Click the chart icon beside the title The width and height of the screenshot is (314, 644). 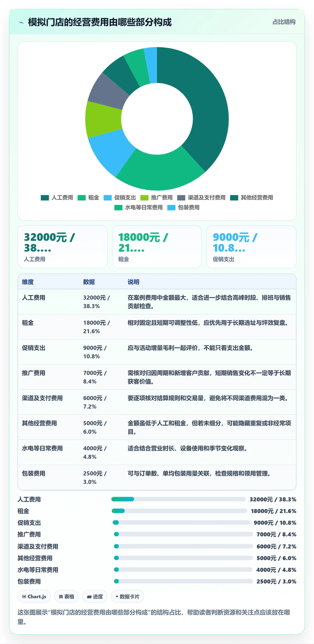[x=21, y=22]
